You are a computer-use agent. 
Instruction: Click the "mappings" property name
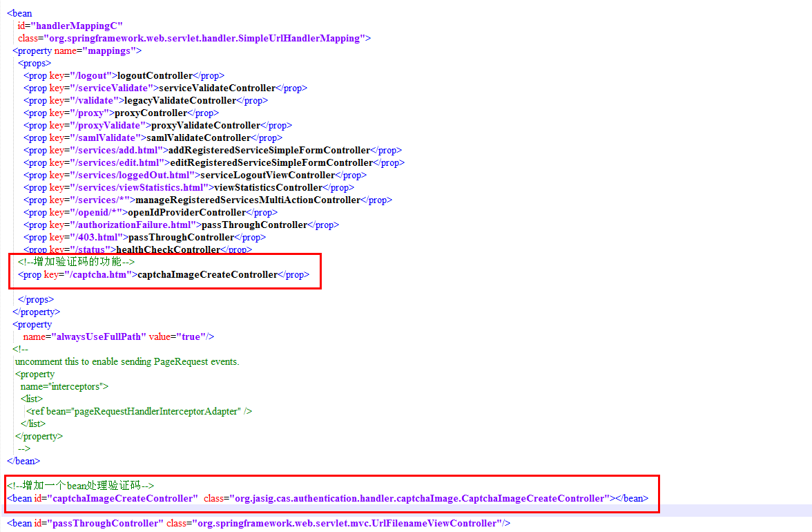point(109,50)
